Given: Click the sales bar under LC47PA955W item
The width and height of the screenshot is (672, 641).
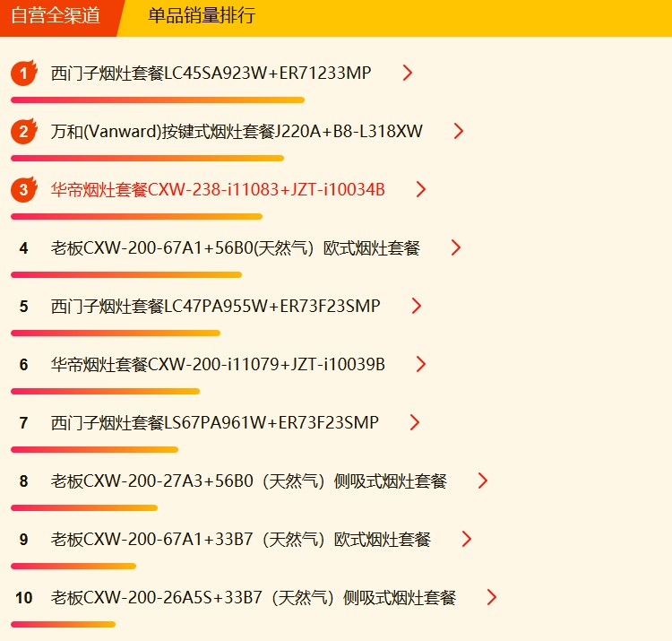Looking at the screenshot, I should 116,333.
